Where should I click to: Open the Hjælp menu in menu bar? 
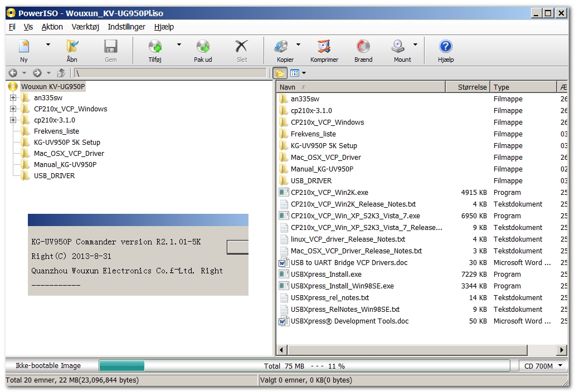point(164,27)
